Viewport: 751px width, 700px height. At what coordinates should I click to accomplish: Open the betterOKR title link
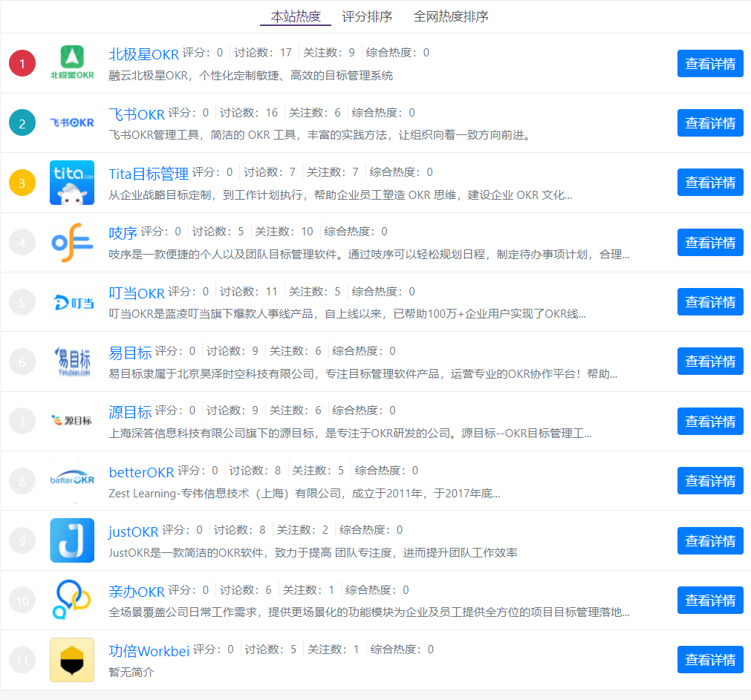tap(141, 472)
